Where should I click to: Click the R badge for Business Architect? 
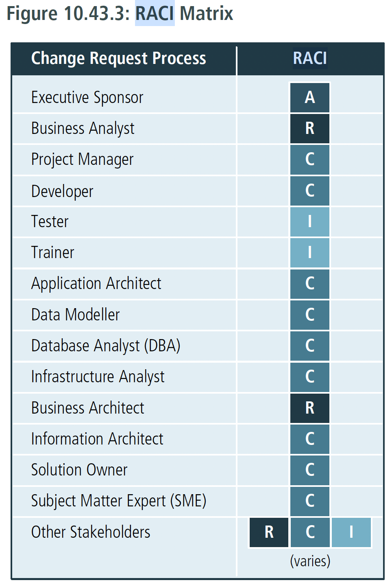[x=309, y=408]
